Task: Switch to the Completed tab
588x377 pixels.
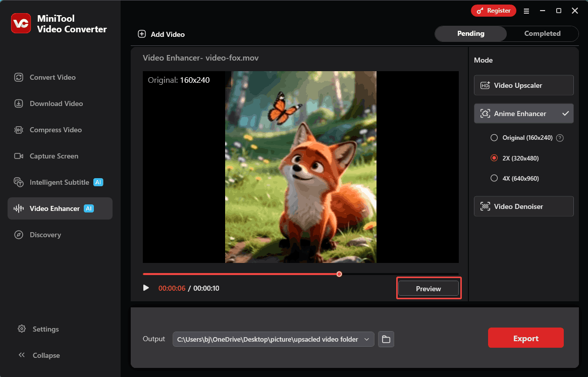Action: point(542,33)
